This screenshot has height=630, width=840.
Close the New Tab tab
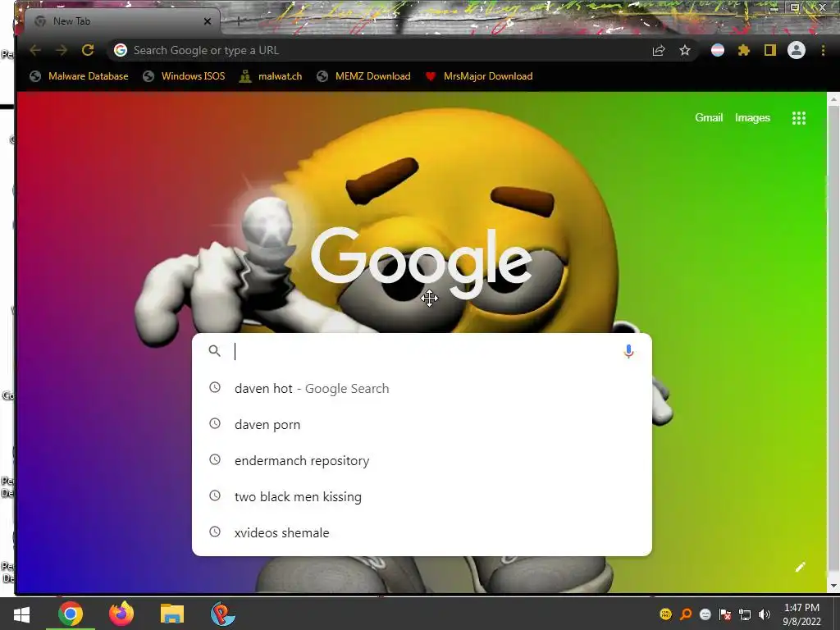[x=208, y=21]
